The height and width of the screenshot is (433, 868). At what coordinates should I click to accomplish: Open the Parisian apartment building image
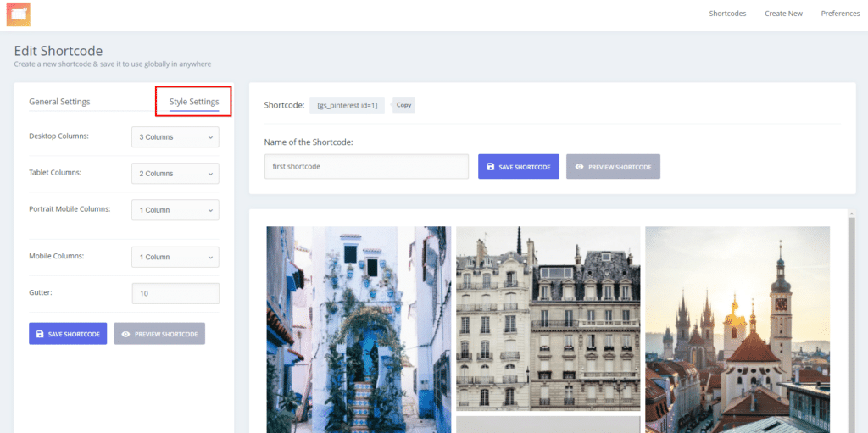click(x=548, y=319)
